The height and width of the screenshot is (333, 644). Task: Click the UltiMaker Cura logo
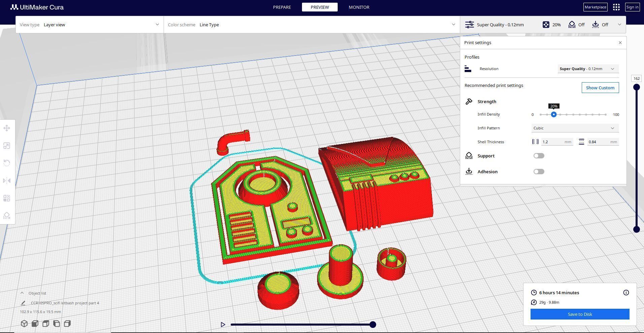coord(37,7)
